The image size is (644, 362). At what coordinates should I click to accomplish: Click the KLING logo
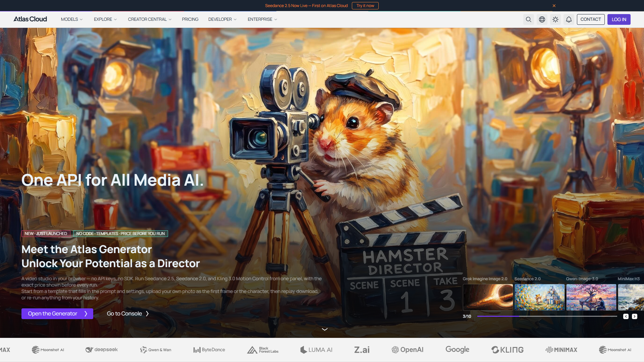coord(507,350)
